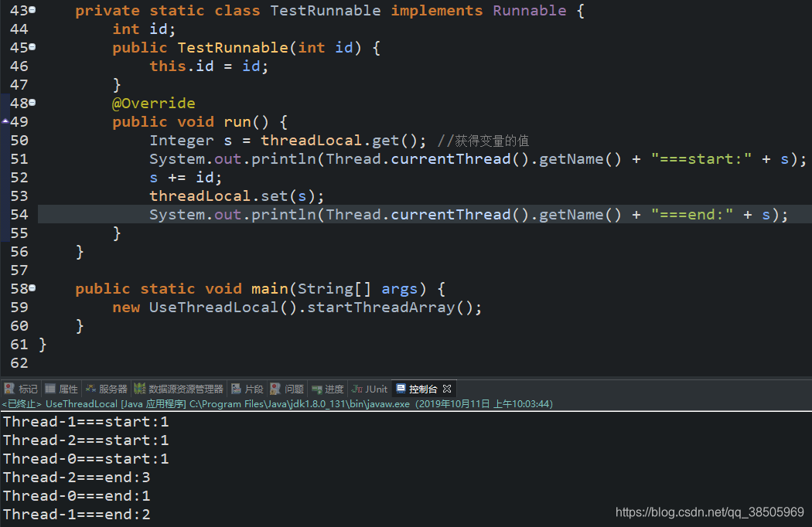Click the 'Runnable' interface name on line 43
This screenshot has height=527, width=812.
pyautogui.click(x=529, y=10)
